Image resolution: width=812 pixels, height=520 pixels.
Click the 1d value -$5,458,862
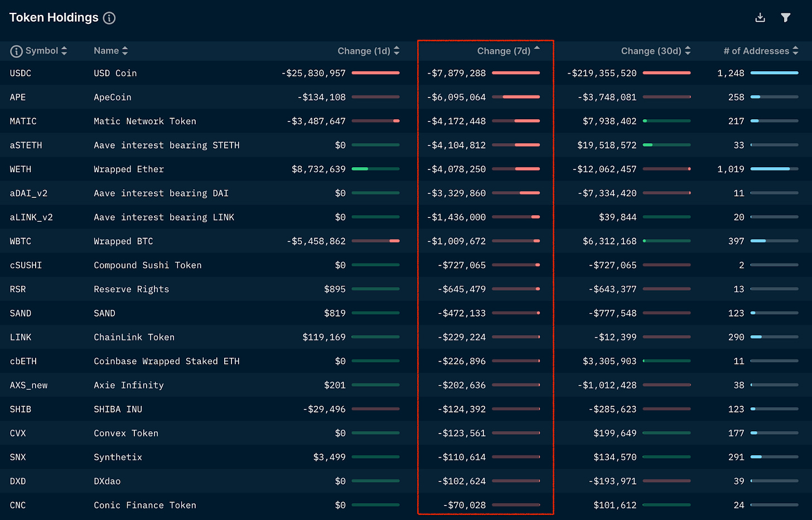[x=316, y=241]
